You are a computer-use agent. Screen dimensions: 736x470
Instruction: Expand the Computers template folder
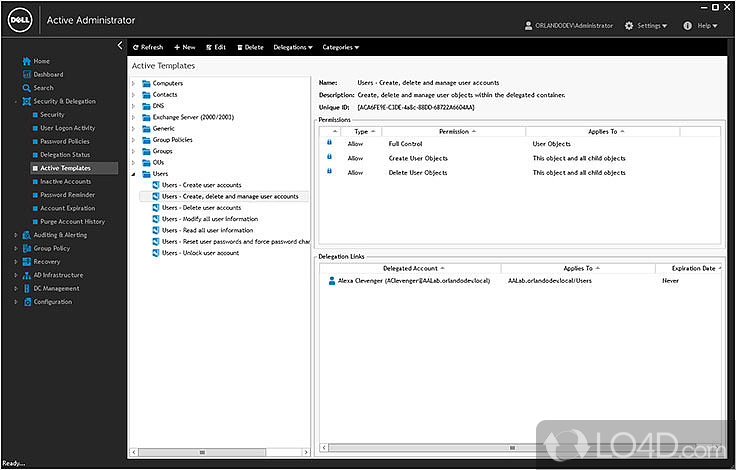tap(134, 83)
